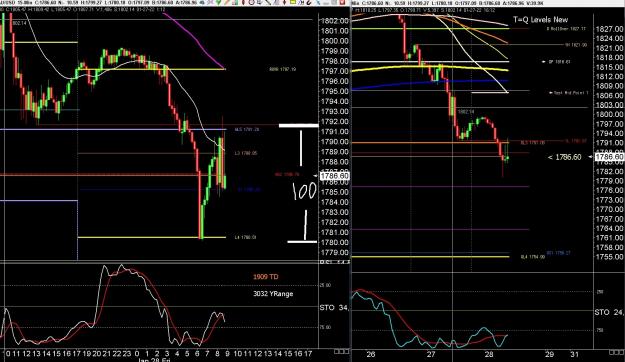Click the 'STO 34,' indicator label
The image size is (625, 362).
coord(334,308)
